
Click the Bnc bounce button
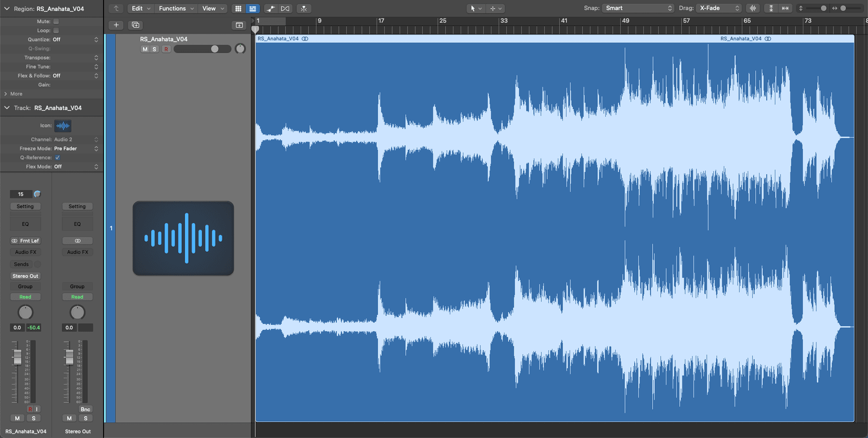[x=85, y=409]
